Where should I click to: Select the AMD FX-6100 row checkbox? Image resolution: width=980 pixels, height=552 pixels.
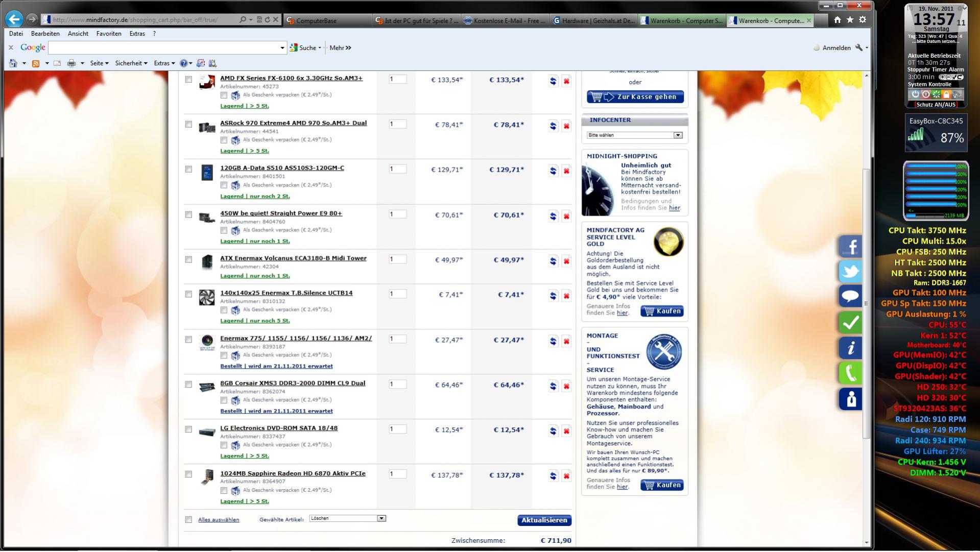(x=188, y=80)
